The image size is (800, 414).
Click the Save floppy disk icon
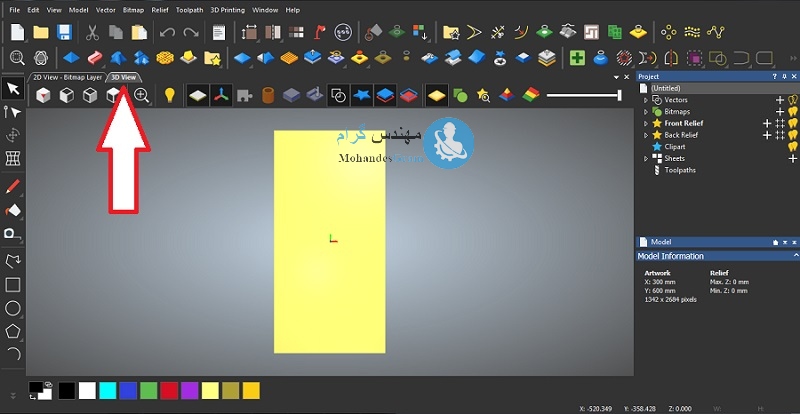click(x=63, y=33)
